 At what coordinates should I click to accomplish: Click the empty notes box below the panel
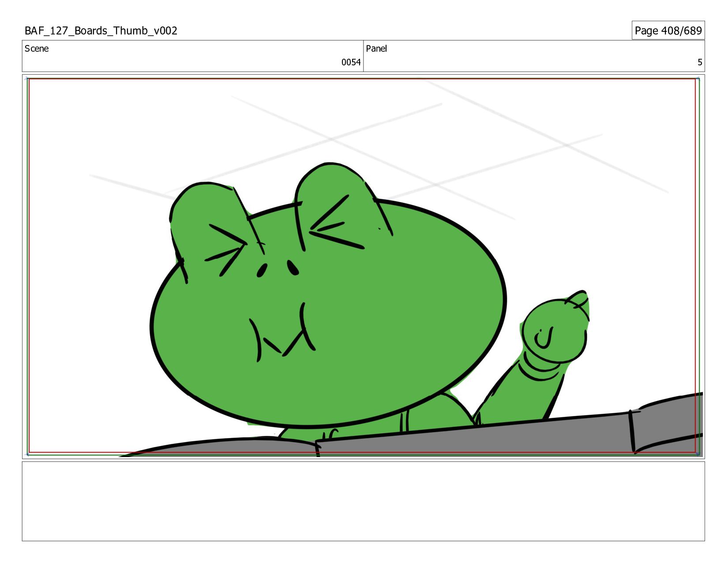coord(363,501)
